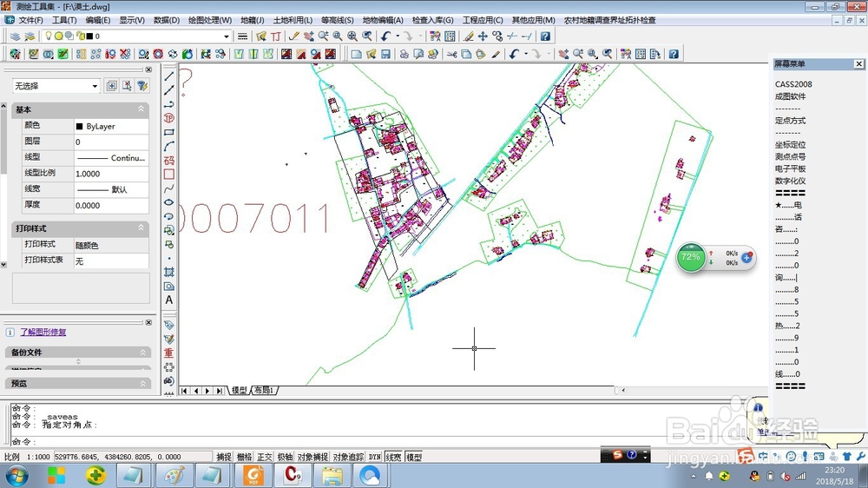Click the 了解图形修复 link
868x488 pixels.
43,332
